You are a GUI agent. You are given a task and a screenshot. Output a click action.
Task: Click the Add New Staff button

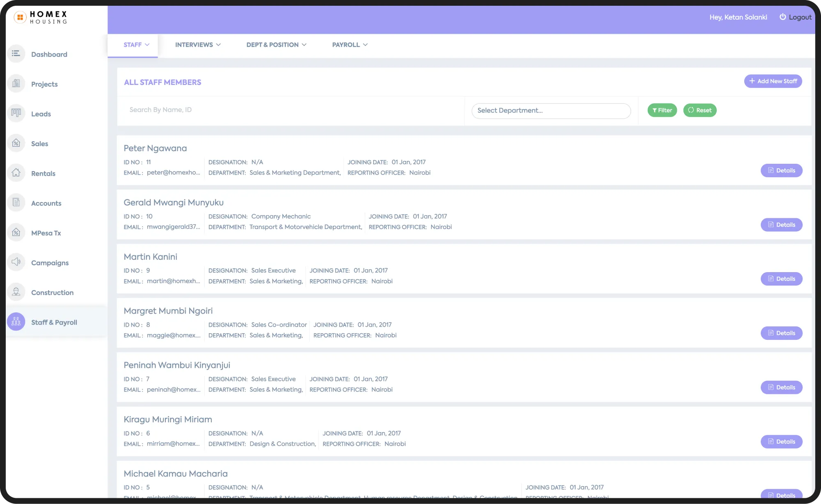[773, 81]
